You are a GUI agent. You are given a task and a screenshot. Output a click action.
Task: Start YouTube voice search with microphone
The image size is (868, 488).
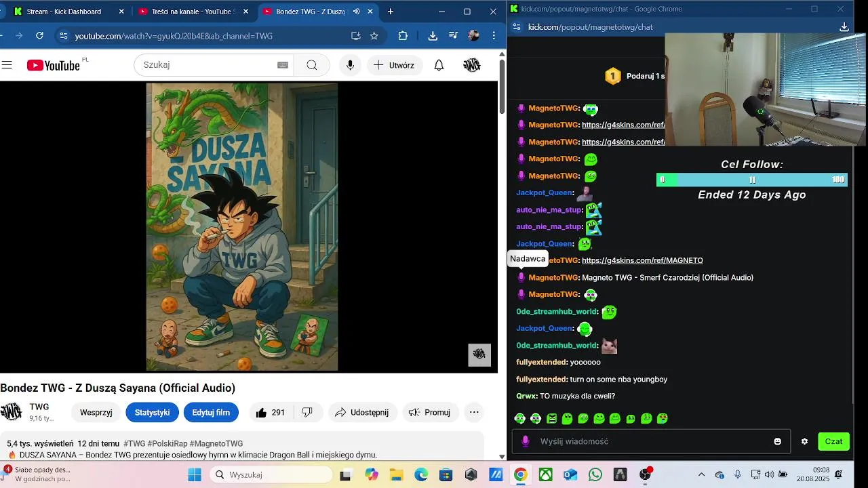coord(350,65)
